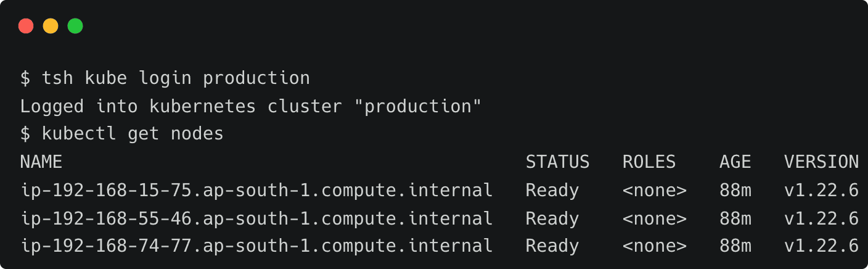868x269 pixels.
Task: Click the "Logged into kubernetes cluster" output line
Action: (250, 106)
